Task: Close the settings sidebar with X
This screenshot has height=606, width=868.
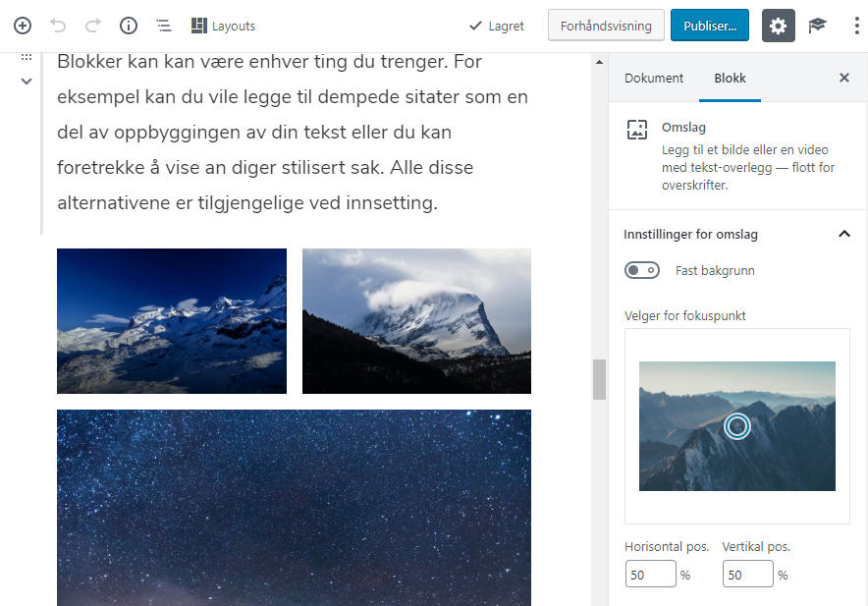Action: tap(843, 79)
